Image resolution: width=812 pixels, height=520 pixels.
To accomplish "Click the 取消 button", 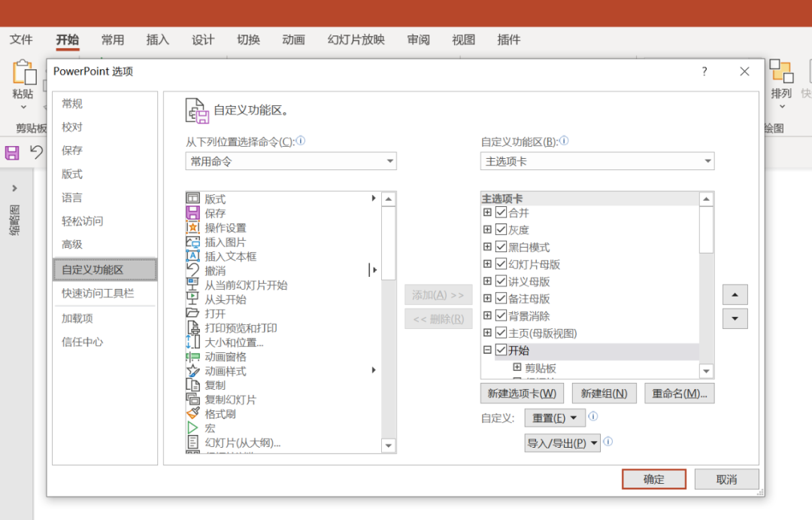I will tap(726, 479).
